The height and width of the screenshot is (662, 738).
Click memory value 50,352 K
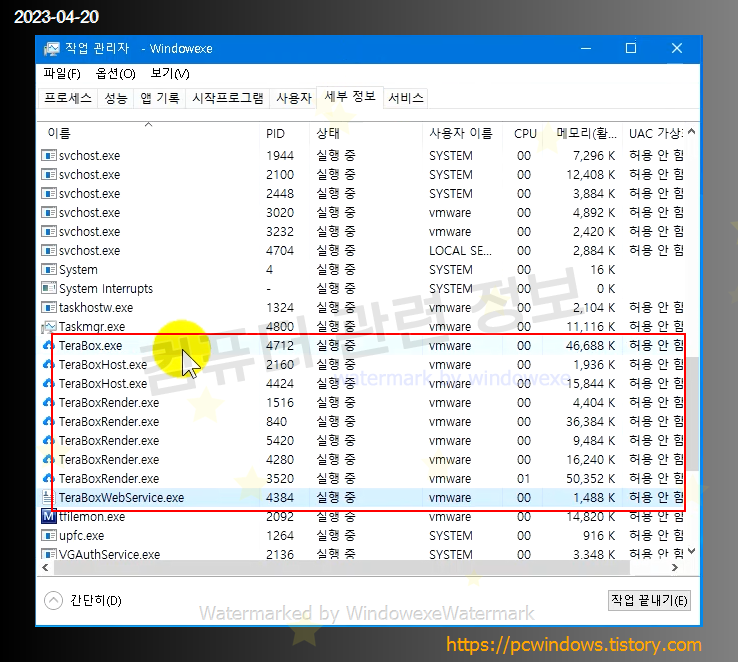[x=590, y=479]
